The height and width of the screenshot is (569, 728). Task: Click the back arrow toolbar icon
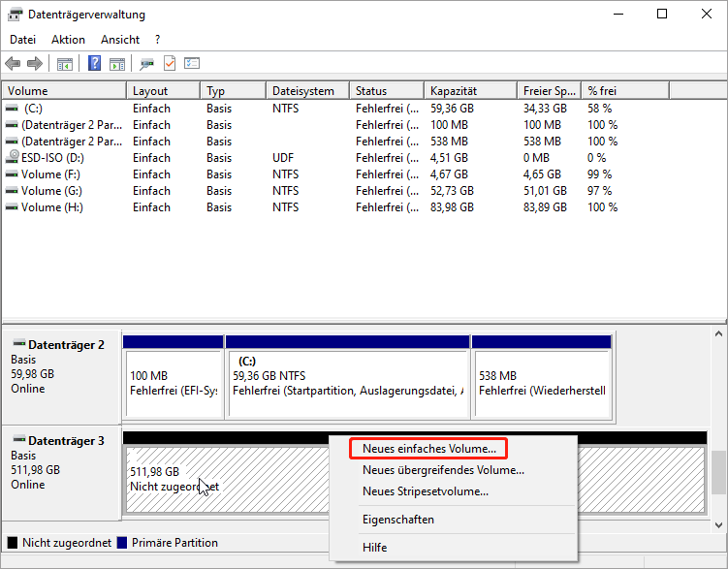coord(13,64)
